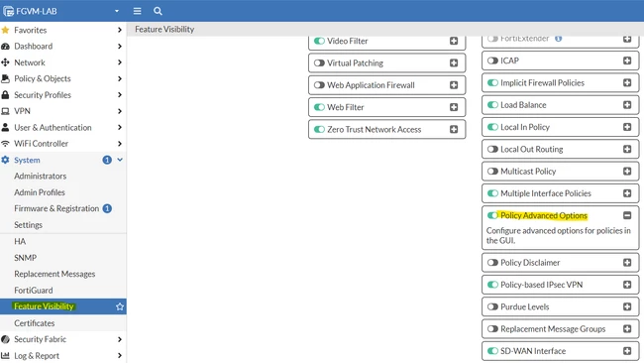Click the WiFi Controller signal icon

(x=5, y=144)
